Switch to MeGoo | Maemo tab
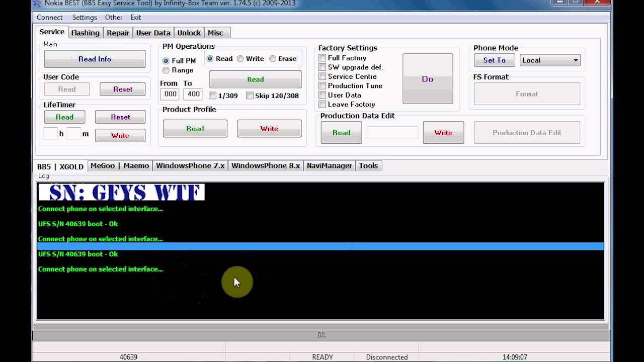This screenshot has height=362, width=644. [120, 166]
